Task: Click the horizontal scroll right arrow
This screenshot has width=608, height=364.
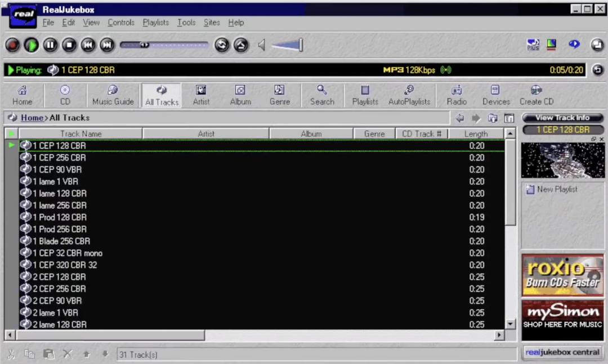Action: (x=499, y=335)
